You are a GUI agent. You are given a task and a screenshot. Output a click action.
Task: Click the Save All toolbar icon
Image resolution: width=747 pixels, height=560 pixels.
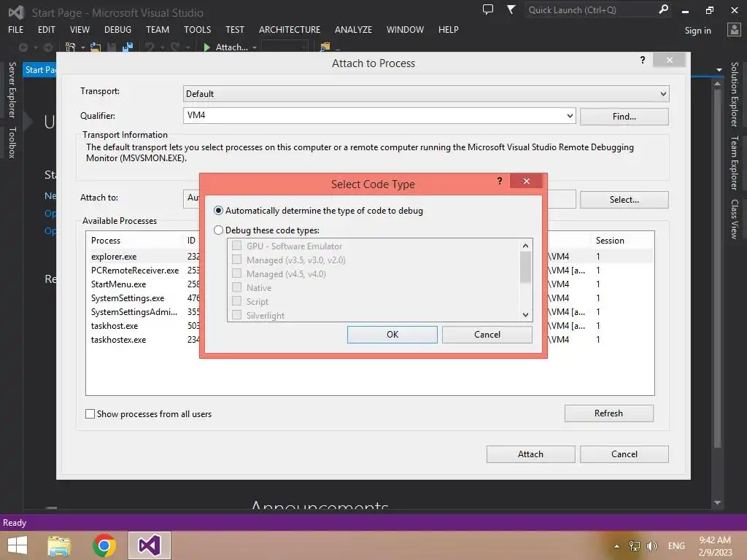128,47
